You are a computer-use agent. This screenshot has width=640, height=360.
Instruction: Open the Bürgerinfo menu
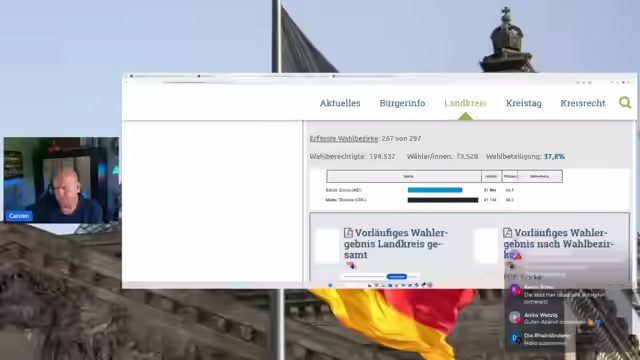402,103
